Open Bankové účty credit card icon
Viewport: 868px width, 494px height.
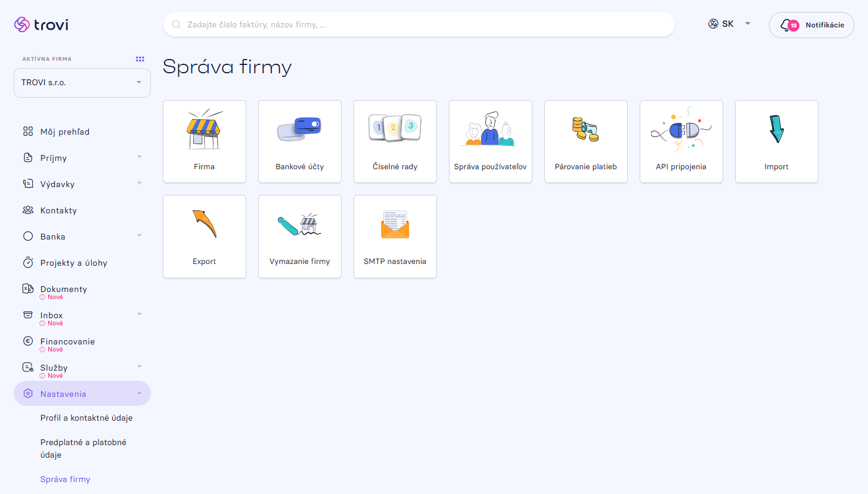300,129
